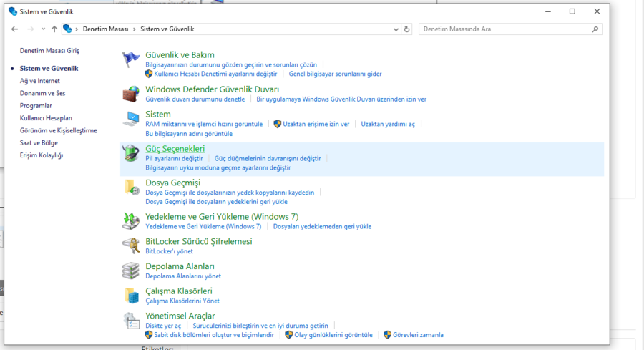Open Depolama Alanları heading
Screen dimensions: 644x350
pos(180,266)
